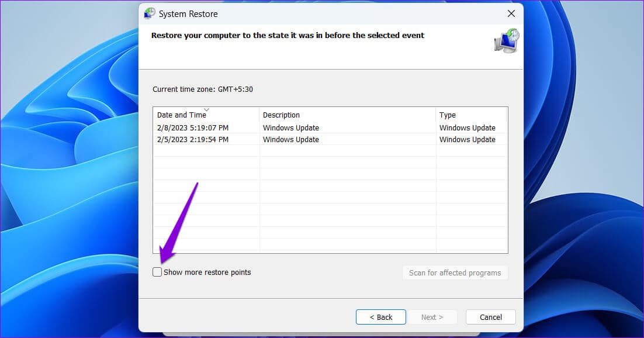Image resolution: width=644 pixels, height=338 pixels.
Task: Click Windows Update type cell in 2/8/2023 row
Action: [x=468, y=128]
